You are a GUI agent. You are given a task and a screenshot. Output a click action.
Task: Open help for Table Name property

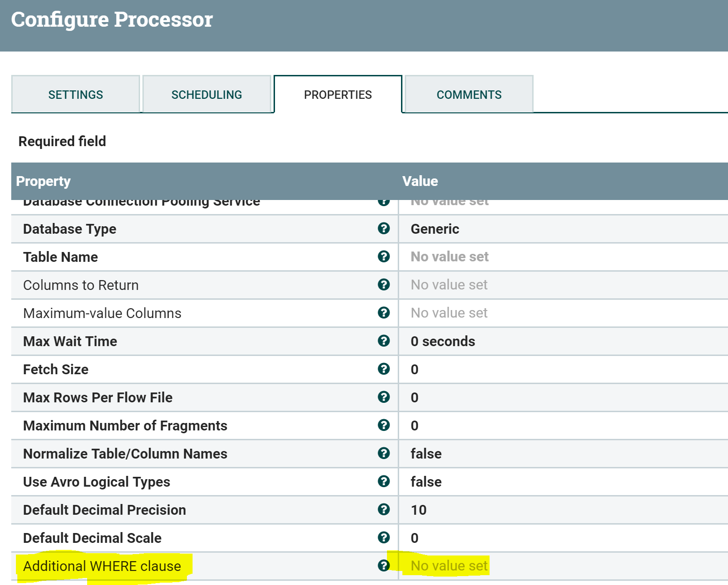pyautogui.click(x=384, y=257)
